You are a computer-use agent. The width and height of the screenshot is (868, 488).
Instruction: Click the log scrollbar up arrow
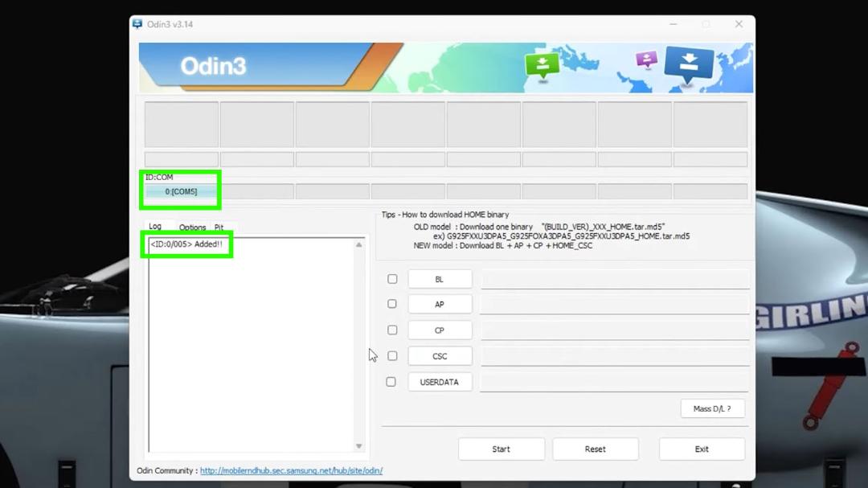(358, 244)
